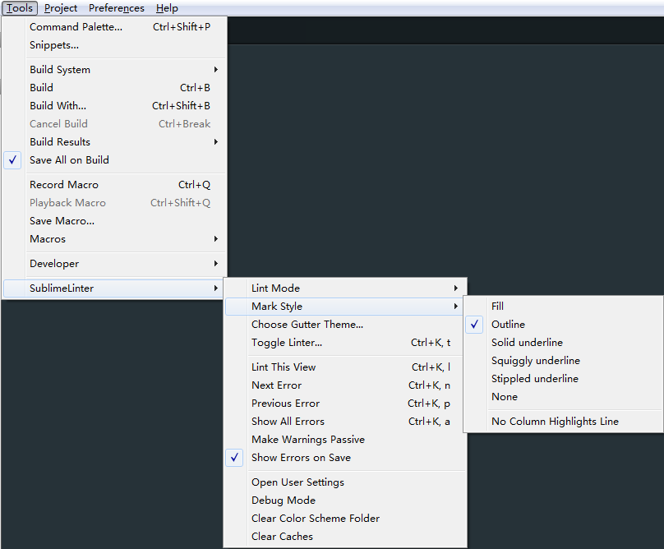Select Clear Color Scheme Folder
The width and height of the screenshot is (664, 549).
[x=345, y=518]
